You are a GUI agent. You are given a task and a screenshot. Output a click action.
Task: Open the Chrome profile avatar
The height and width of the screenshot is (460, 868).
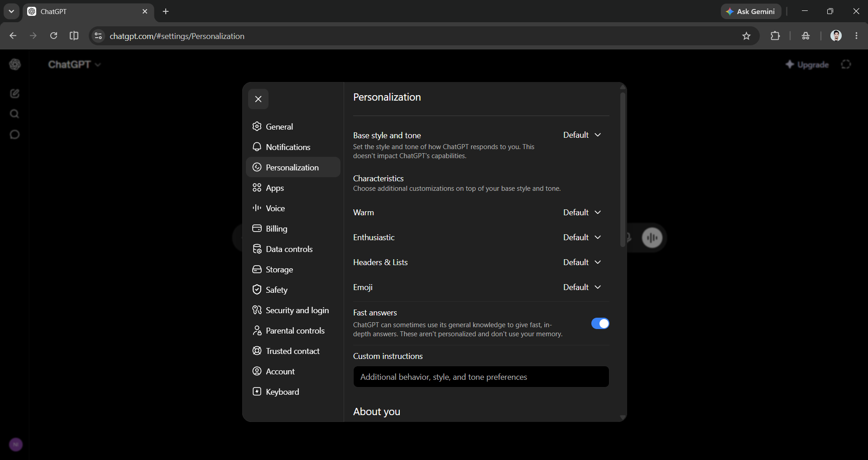pos(836,36)
